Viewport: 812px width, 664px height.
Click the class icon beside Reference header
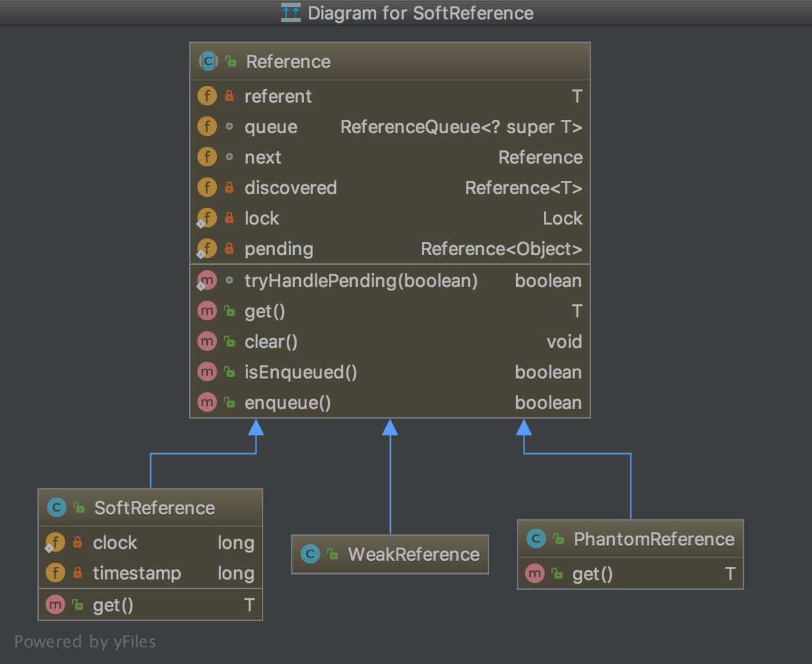click(x=207, y=62)
